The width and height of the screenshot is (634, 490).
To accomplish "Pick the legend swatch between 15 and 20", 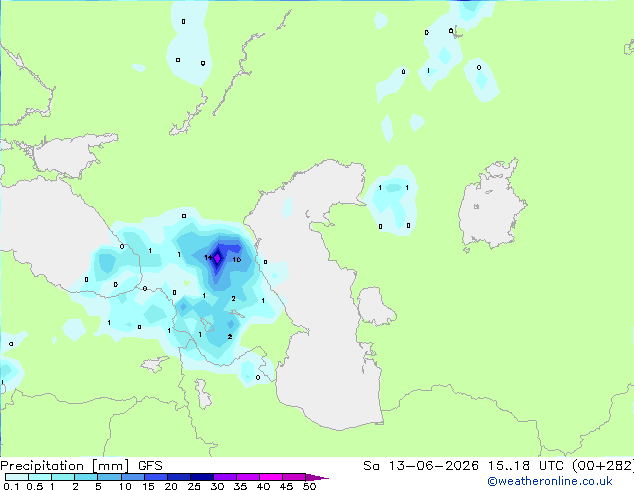I will pyautogui.click(x=156, y=477).
